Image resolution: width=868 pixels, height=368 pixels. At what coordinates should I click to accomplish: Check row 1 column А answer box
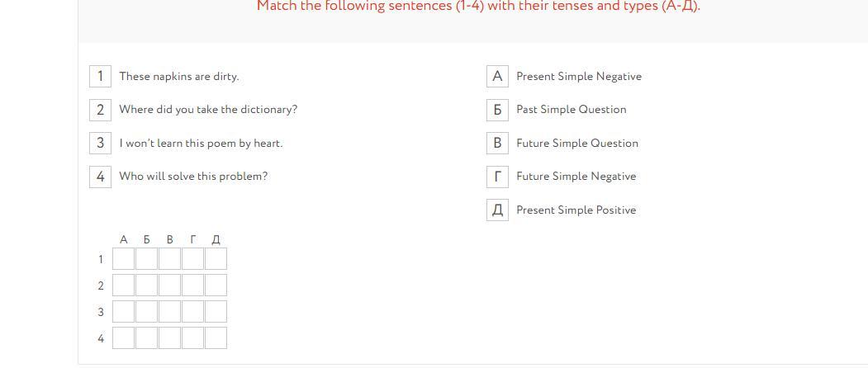[x=123, y=259]
